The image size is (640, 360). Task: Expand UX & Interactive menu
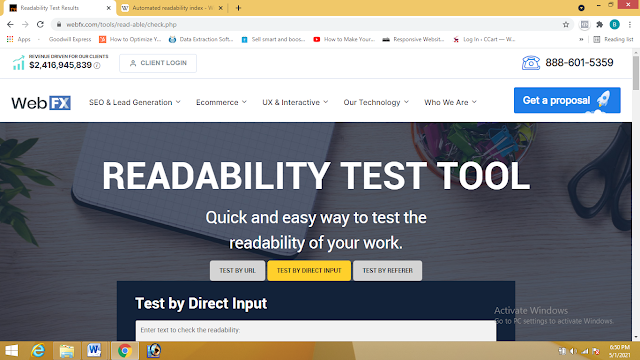coord(295,102)
